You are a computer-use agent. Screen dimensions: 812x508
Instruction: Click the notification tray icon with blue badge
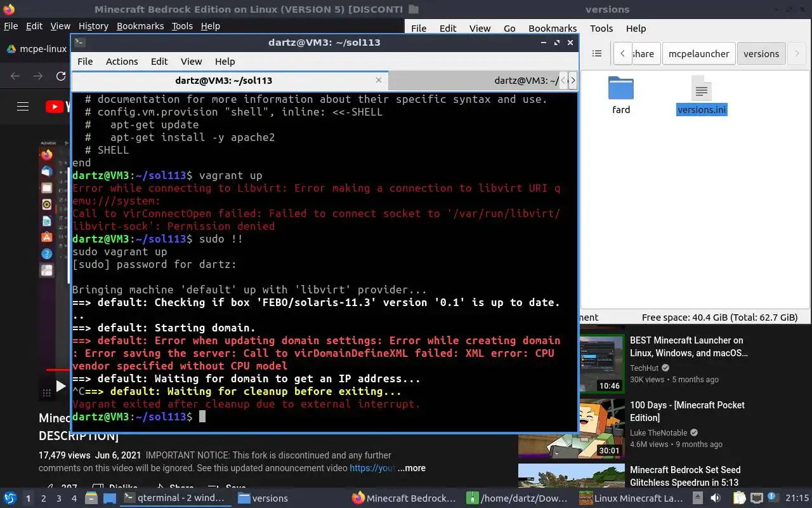click(773, 498)
